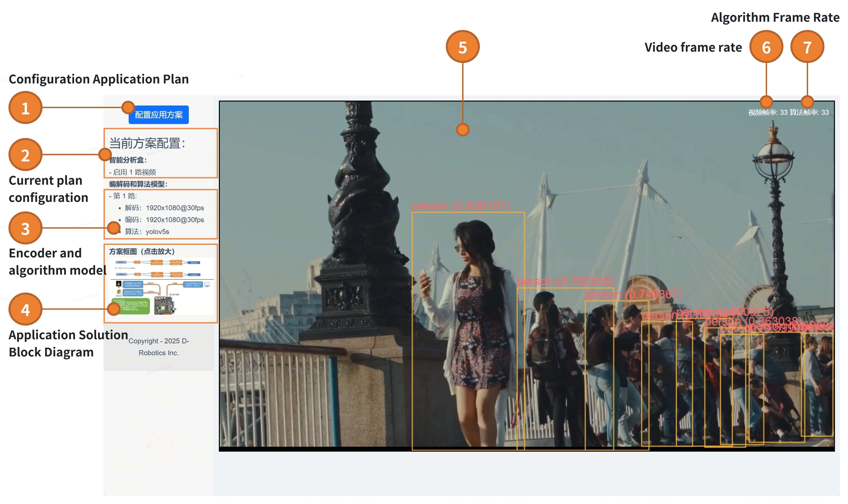This screenshot has width=848, height=504.
Task: Select the 启用 1 路视频 line
Action: (x=132, y=172)
